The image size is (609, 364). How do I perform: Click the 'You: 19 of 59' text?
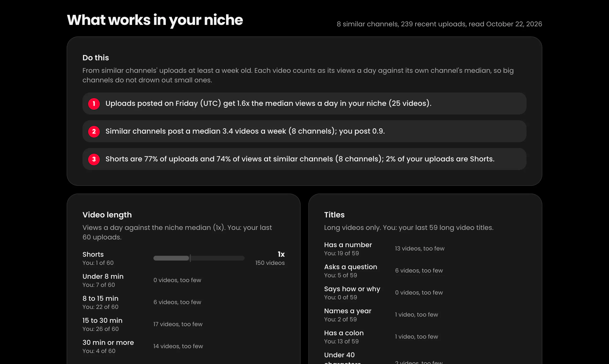point(341,253)
